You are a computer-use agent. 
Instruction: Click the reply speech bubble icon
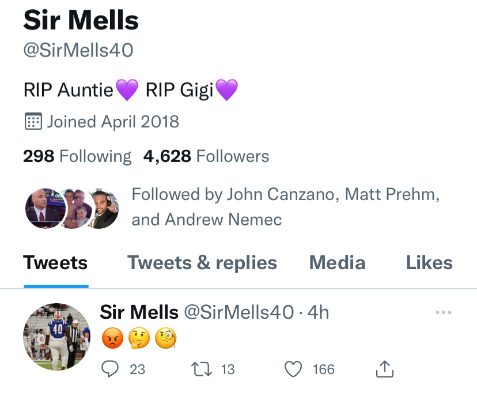tap(110, 369)
